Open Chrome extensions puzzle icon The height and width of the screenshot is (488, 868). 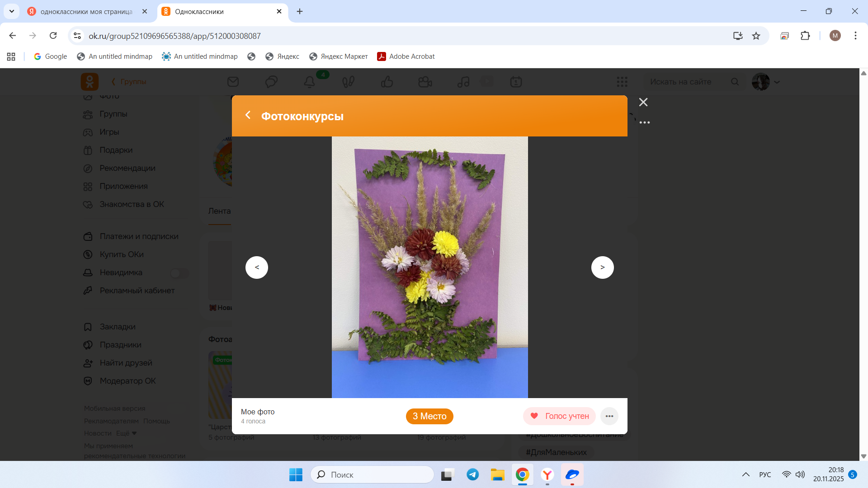click(x=805, y=36)
